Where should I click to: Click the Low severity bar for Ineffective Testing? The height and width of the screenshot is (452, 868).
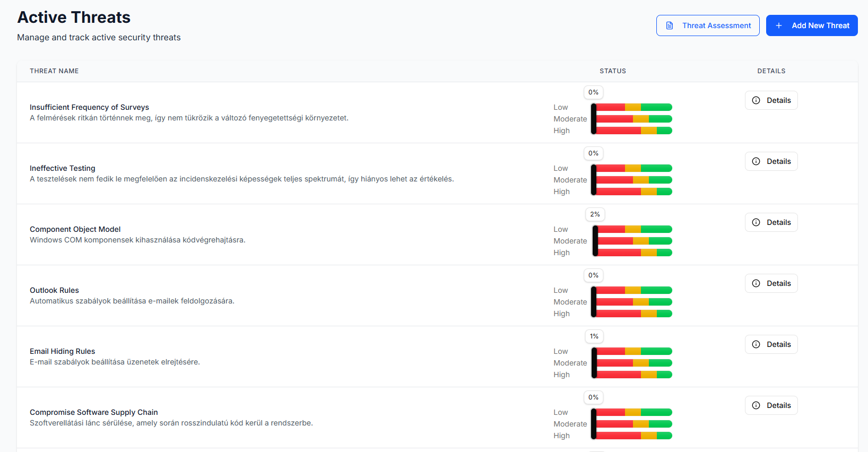pos(634,168)
